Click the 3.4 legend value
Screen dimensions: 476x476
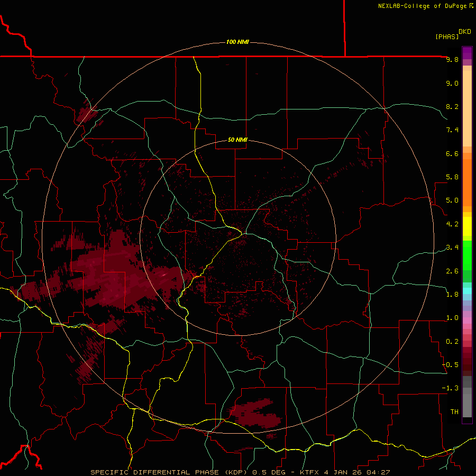(x=452, y=248)
